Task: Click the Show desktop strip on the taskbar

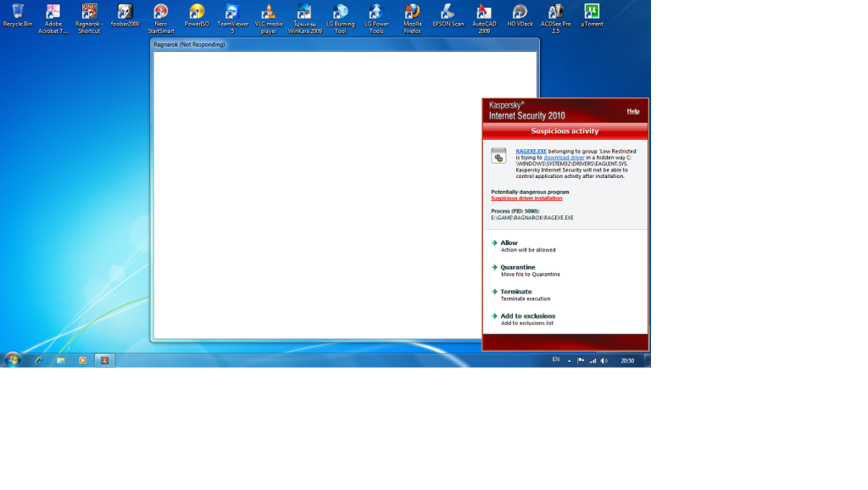Action: click(x=647, y=360)
